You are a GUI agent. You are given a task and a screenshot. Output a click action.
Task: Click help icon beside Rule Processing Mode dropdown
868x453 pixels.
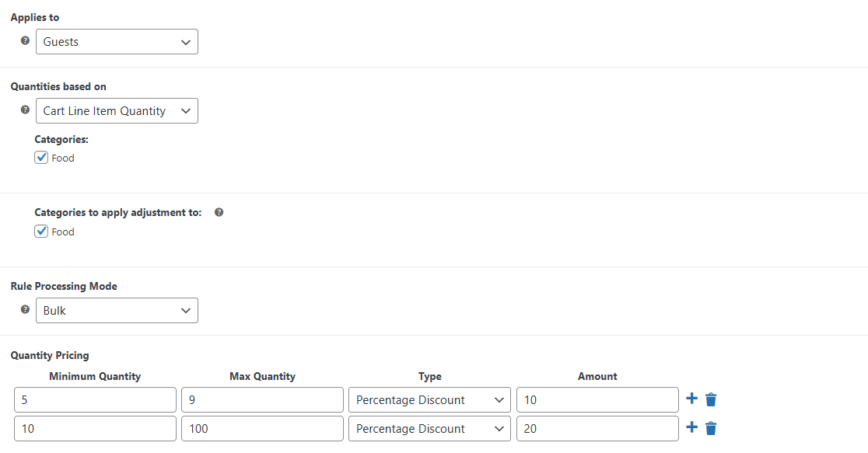pos(25,309)
